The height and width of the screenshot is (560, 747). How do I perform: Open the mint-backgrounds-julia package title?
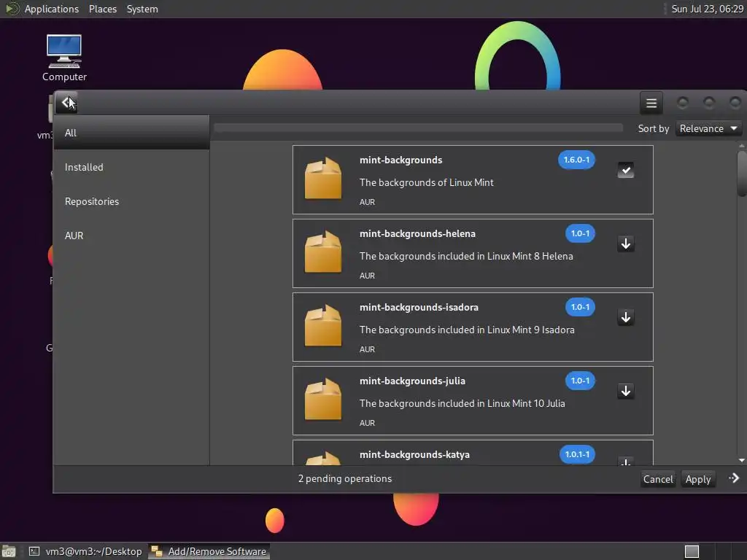412,381
